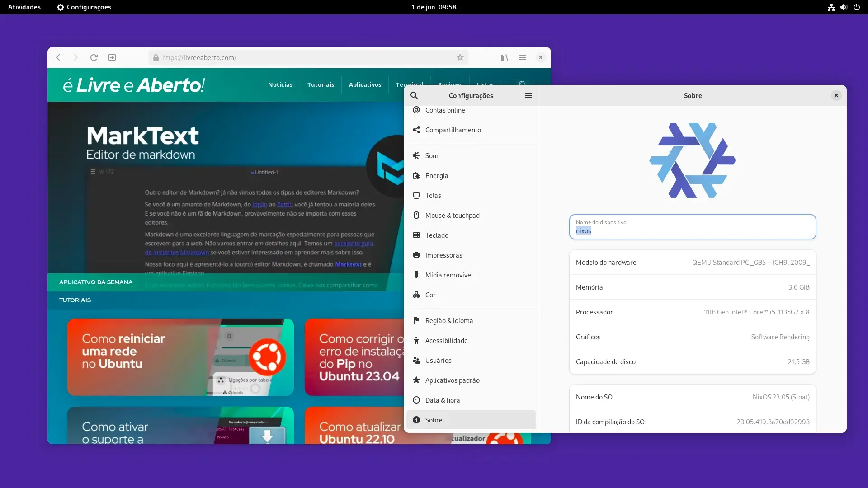Screen dimensions: 868x488
Task: Select Mídia removível panel
Action: [x=471, y=275]
